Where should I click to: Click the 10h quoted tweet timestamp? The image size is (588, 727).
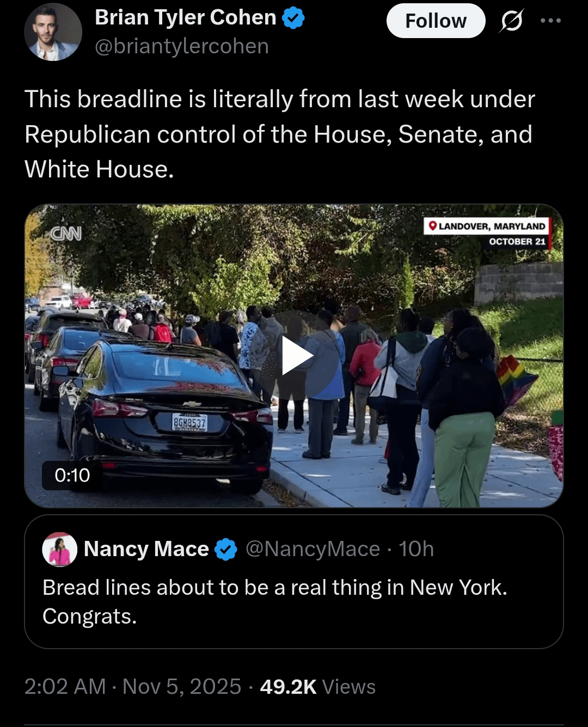pyautogui.click(x=416, y=549)
